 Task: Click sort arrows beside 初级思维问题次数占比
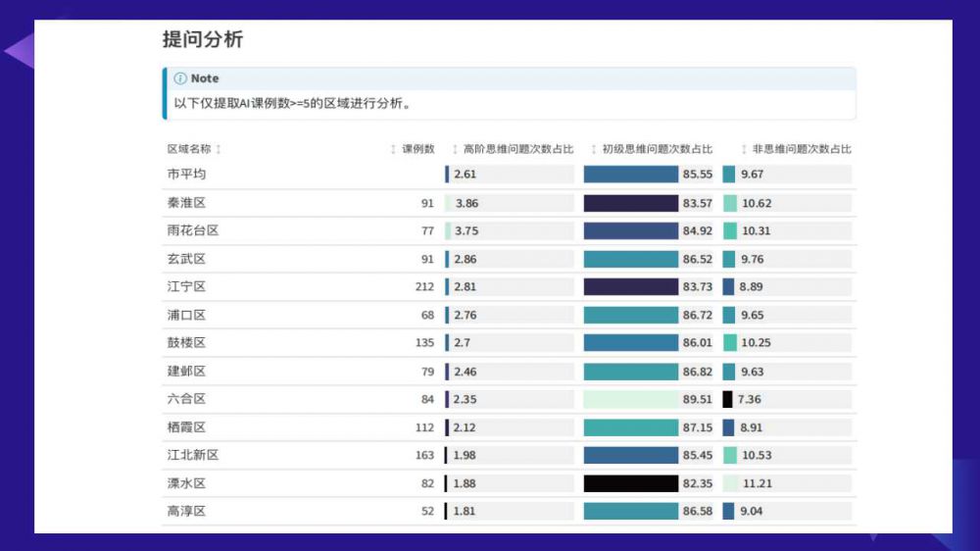594,149
